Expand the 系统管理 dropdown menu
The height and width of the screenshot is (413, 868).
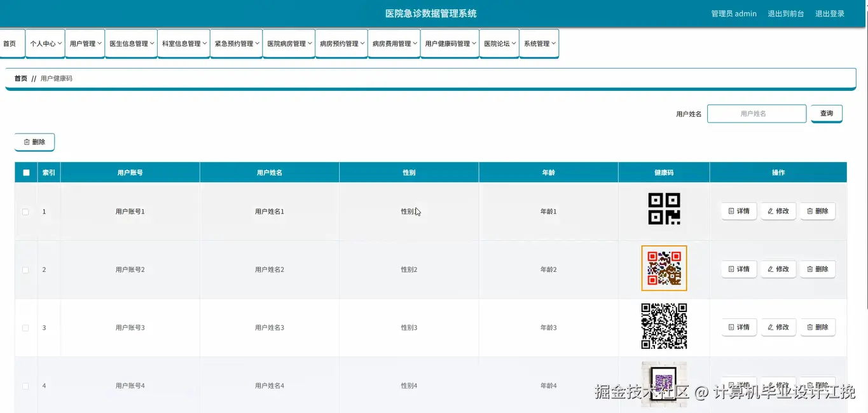click(x=539, y=44)
